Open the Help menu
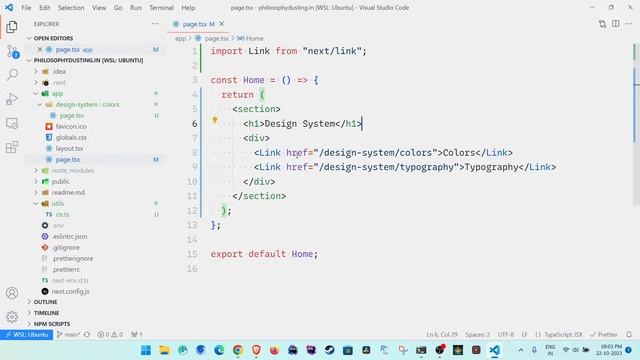This screenshot has height=360, width=640. 188,8
